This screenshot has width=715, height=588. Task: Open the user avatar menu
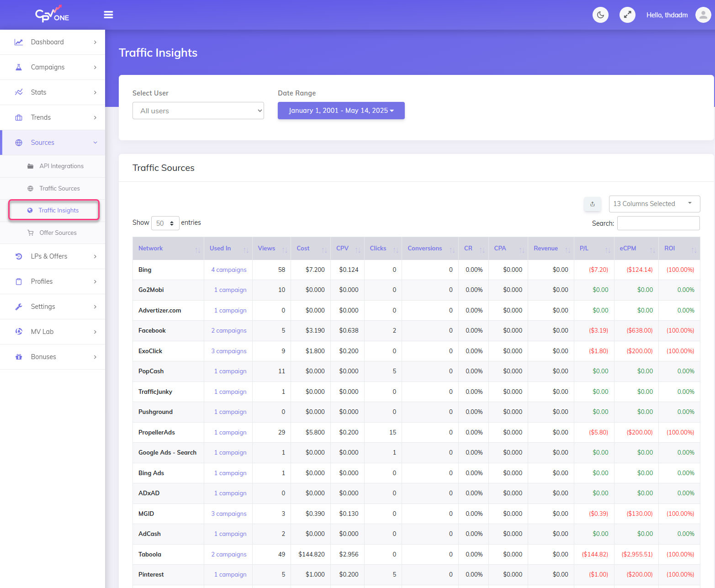(703, 15)
